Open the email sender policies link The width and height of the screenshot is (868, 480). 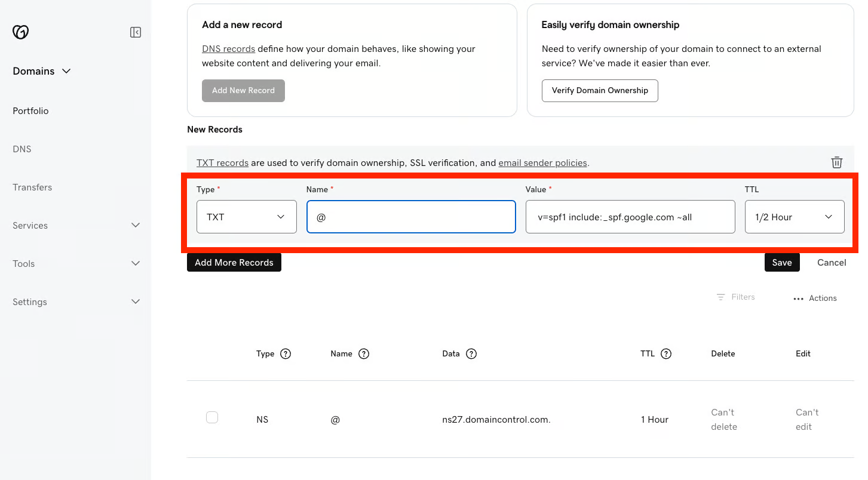tap(542, 162)
